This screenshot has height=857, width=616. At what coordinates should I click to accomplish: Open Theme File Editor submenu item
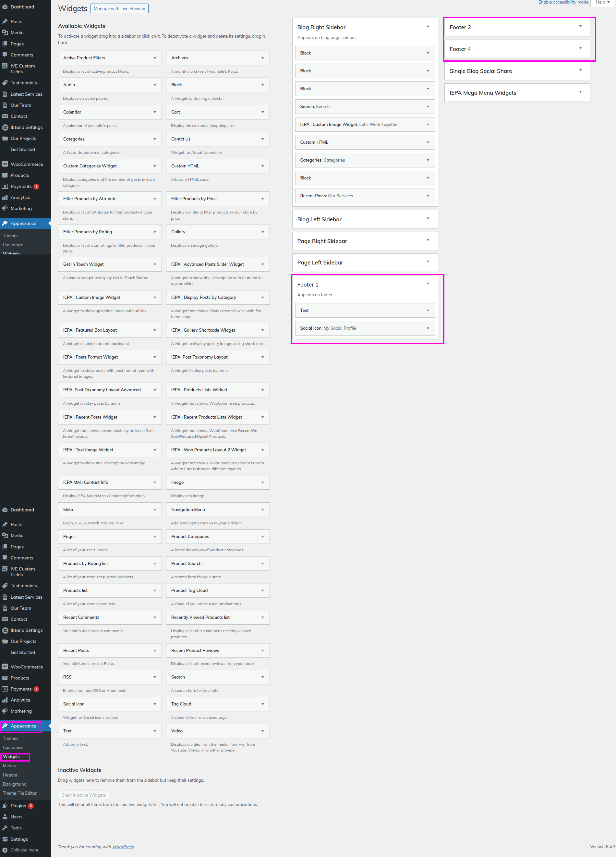click(x=20, y=793)
